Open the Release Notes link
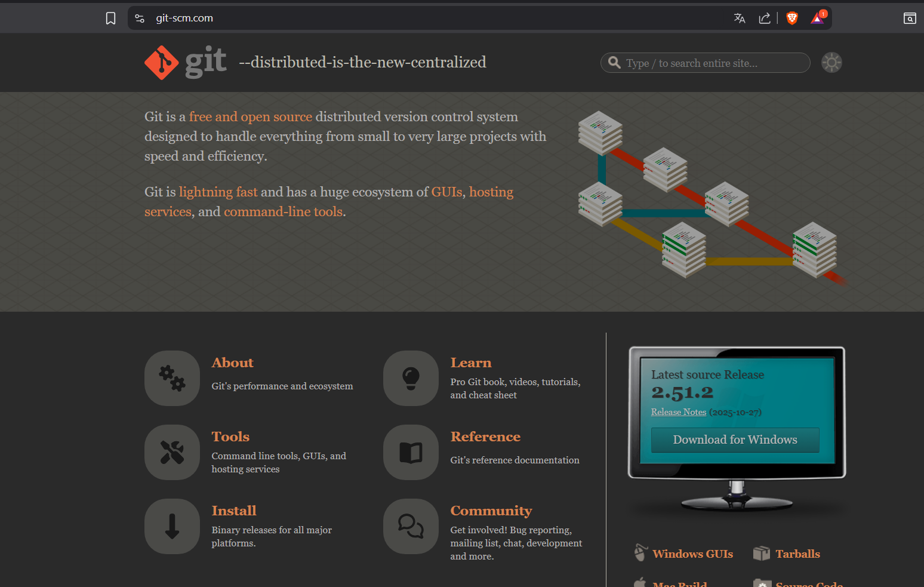The image size is (924, 587). coord(679,412)
